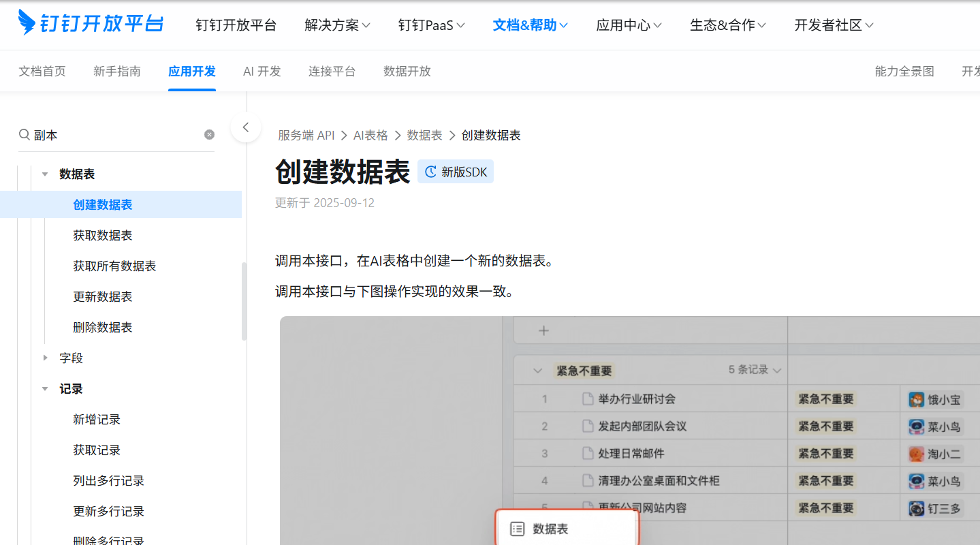Click the DingTalk open platform logo
This screenshot has height=545, width=980.
(91, 24)
